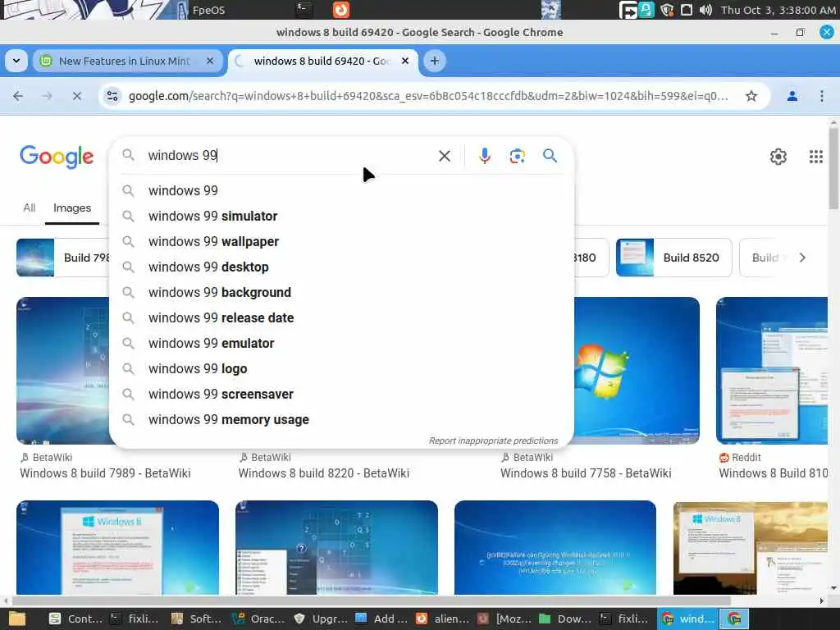Open the file manager icon in taskbar
The width and height of the screenshot is (840, 630).
coord(17,619)
